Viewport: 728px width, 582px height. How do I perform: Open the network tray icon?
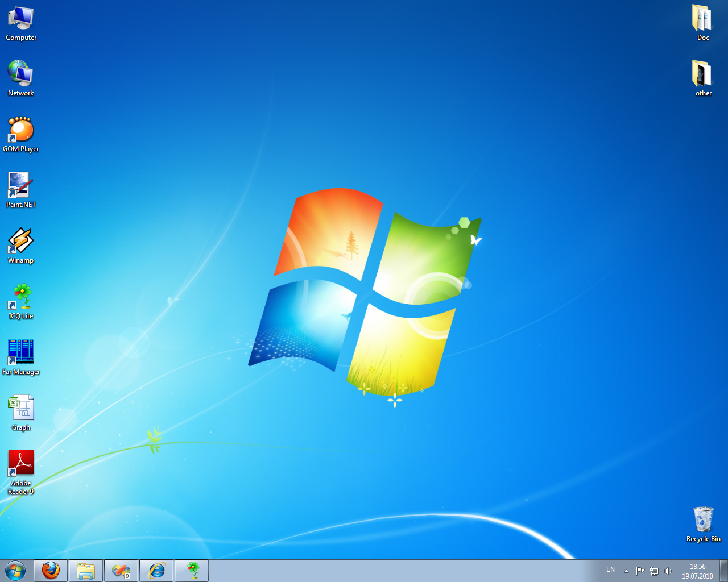click(x=654, y=571)
